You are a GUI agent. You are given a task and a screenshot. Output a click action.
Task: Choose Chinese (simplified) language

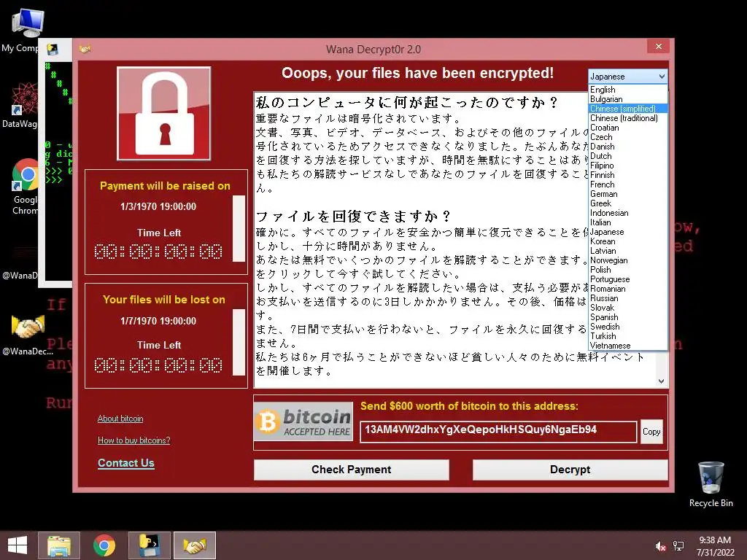(628, 109)
